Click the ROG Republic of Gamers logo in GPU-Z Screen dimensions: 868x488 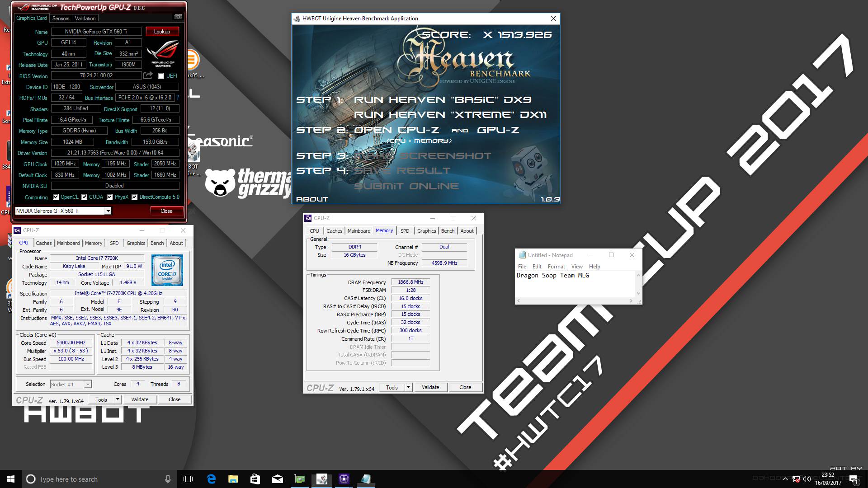(163, 54)
